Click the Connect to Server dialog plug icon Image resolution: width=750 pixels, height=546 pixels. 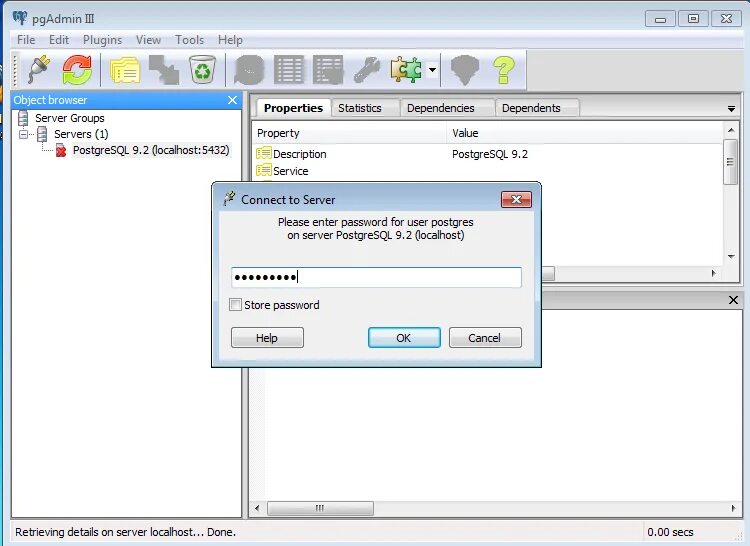(229, 199)
